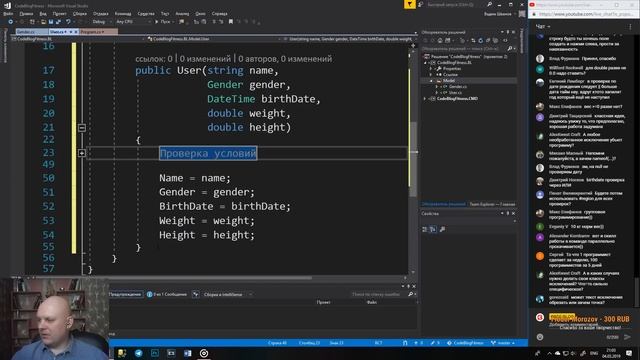Click the yellow notification filter flag icon
640x360 pixels.
coord(409,4)
